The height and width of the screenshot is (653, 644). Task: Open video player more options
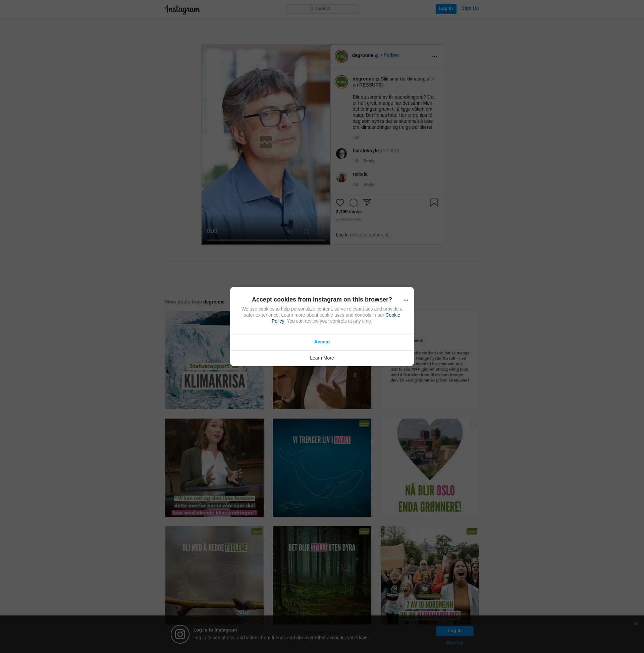(x=322, y=231)
